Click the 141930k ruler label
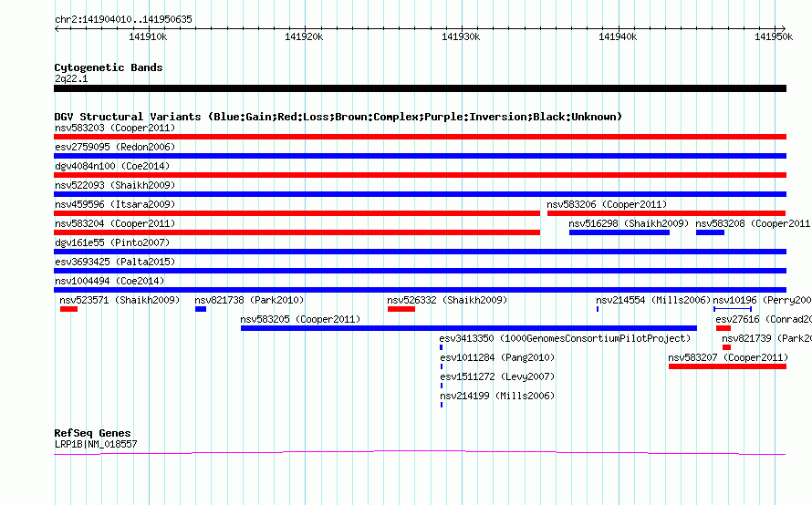This screenshot has width=812, height=505. pyautogui.click(x=461, y=36)
